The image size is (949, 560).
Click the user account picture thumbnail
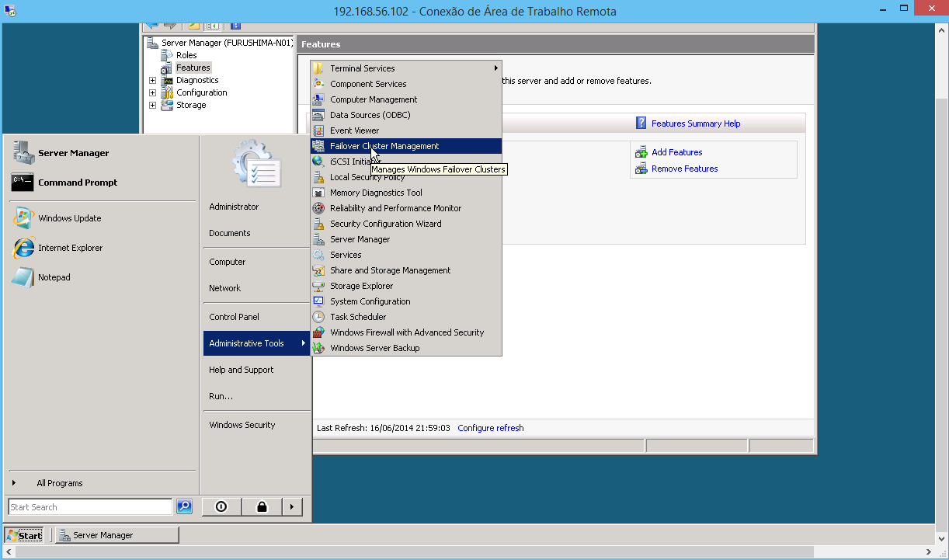tap(256, 164)
